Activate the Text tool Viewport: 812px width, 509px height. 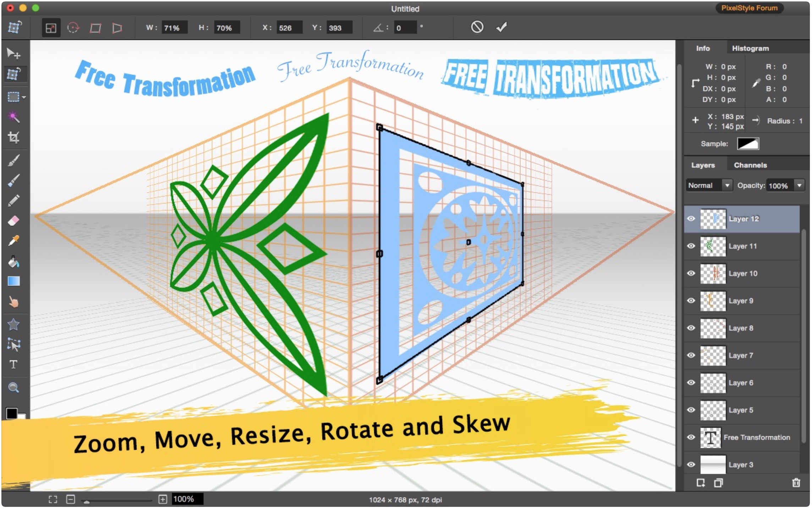click(13, 365)
